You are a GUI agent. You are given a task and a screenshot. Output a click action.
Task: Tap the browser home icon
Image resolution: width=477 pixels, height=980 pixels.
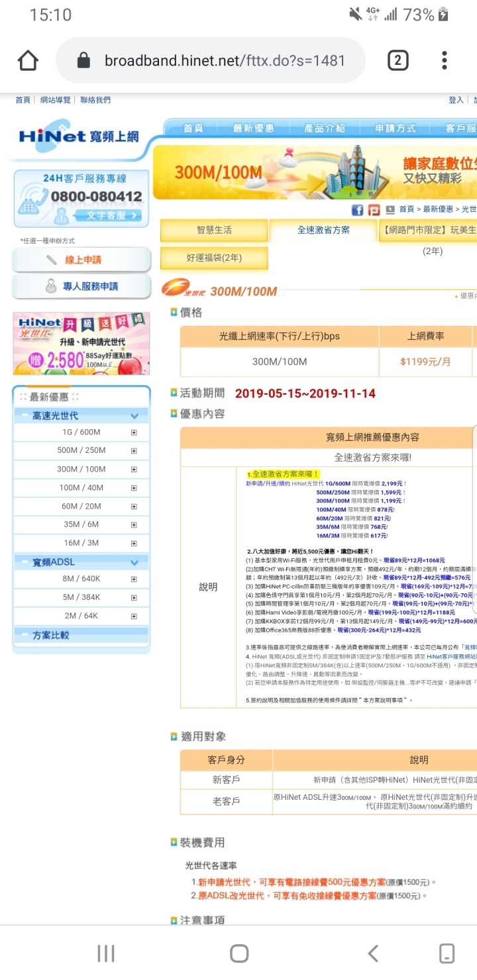point(28,61)
